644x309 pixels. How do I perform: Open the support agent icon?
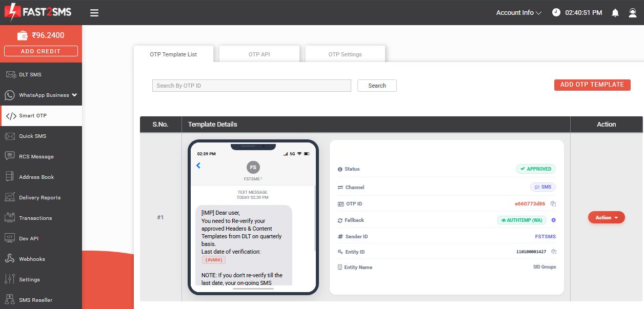click(633, 13)
